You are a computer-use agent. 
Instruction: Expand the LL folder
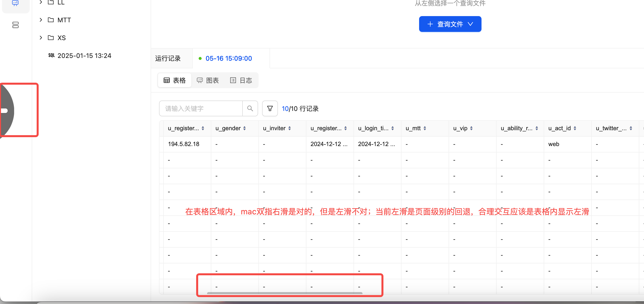click(41, 2)
